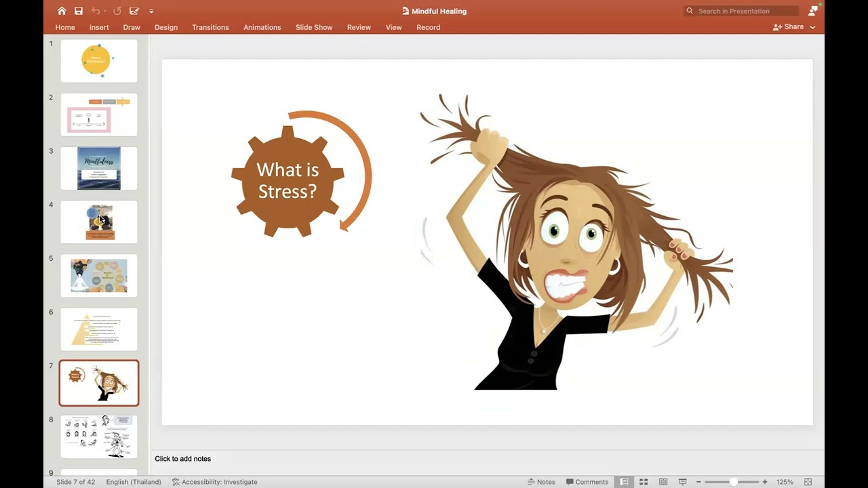Open the Undo history dropdown arrow
Image resolution: width=868 pixels, height=488 pixels.
click(105, 12)
